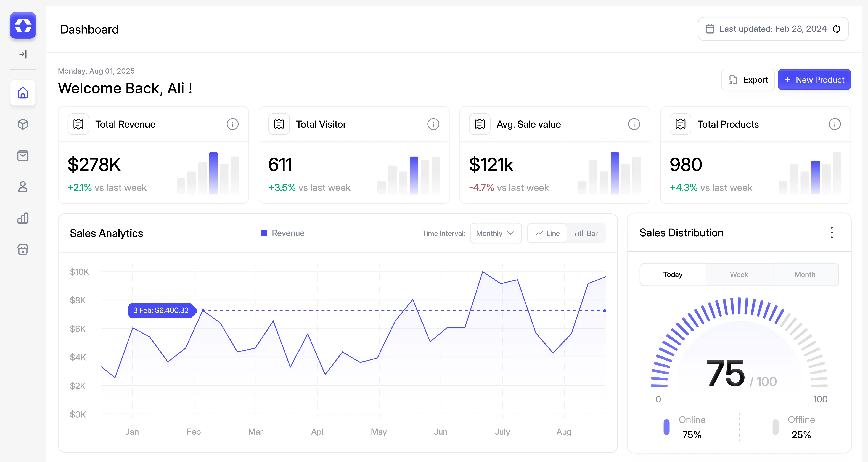This screenshot has height=462, width=868.
Task: Switch Sales Analytics chart to Bar view
Action: (586, 233)
